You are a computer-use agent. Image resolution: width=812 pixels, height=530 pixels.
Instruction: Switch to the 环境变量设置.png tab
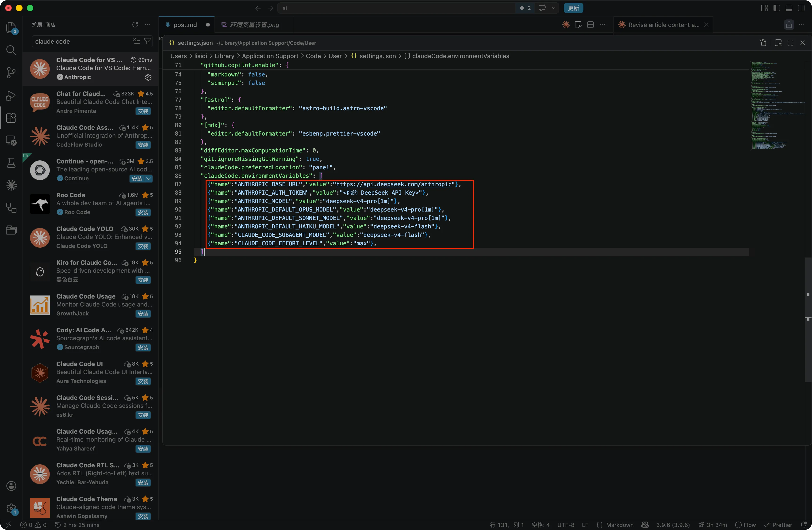coord(254,25)
